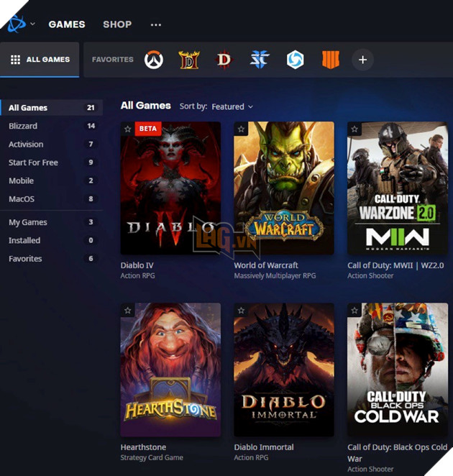This screenshot has height=476, width=453.
Task: Expand the chevron beside Battle.net logo
Action: pos(33,24)
